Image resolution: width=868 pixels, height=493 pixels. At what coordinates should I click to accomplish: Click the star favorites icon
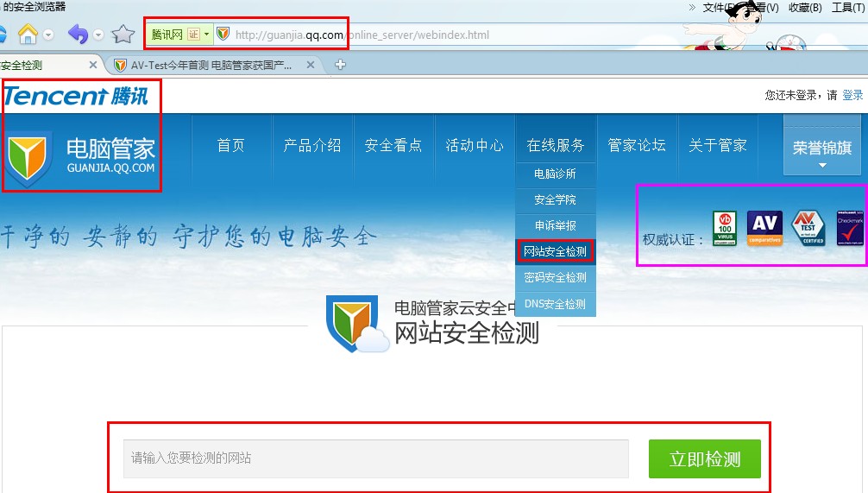coord(123,35)
